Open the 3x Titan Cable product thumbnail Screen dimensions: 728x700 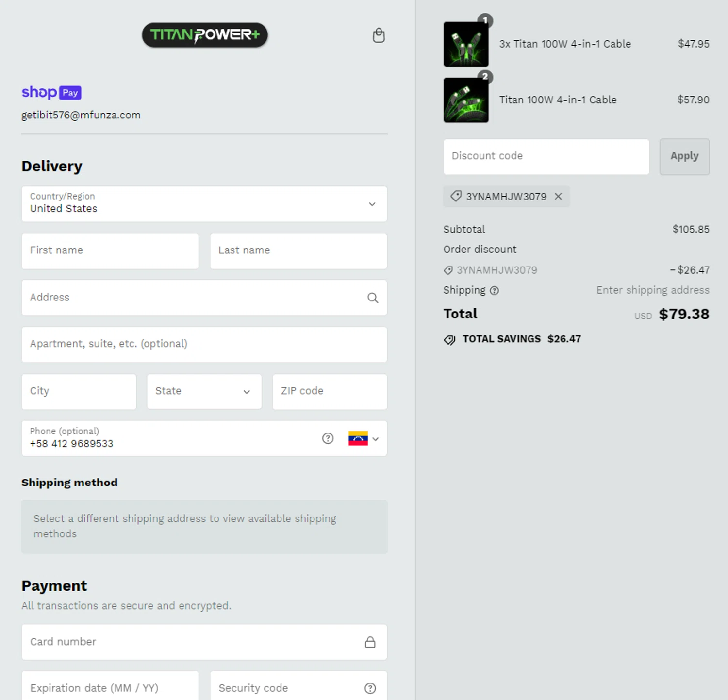coord(466,44)
